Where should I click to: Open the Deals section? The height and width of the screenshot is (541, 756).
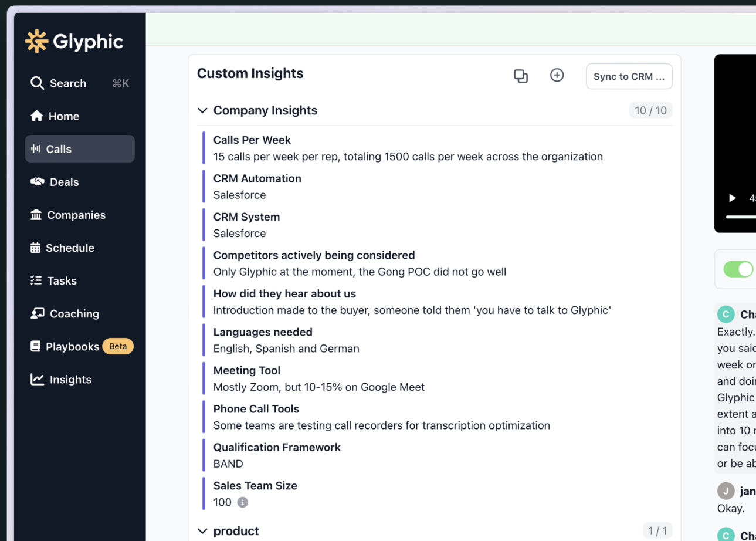(x=64, y=182)
